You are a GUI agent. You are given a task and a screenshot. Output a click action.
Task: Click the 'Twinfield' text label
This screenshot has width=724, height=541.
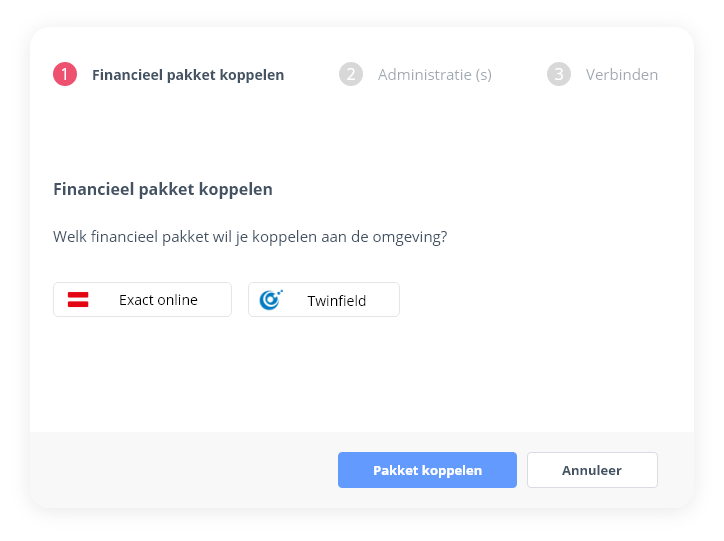coord(337,300)
